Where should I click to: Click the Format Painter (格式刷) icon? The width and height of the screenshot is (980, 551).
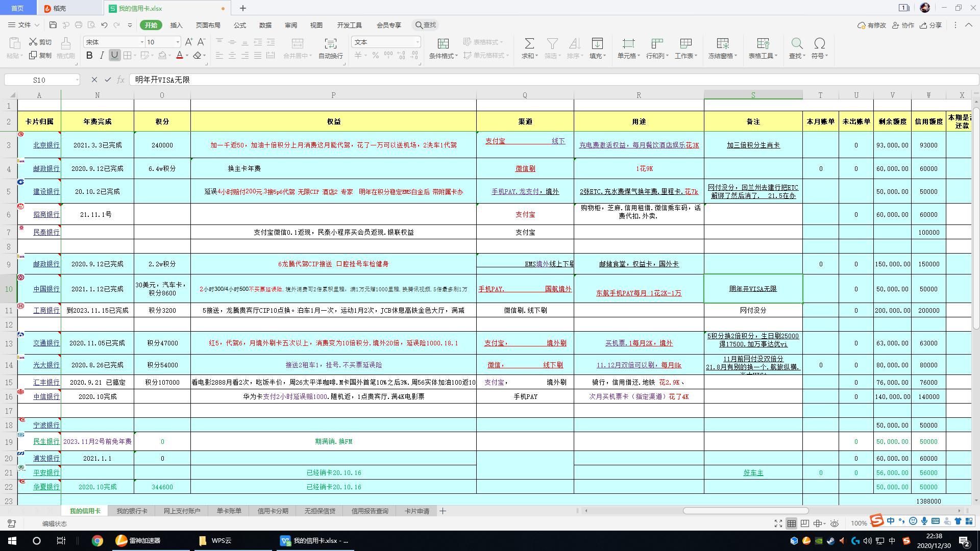point(65,44)
